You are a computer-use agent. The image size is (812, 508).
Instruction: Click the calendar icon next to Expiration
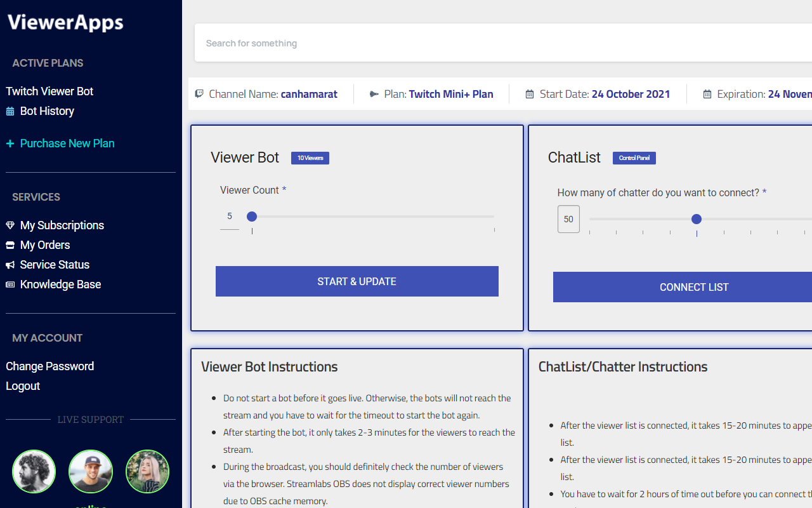707,93
